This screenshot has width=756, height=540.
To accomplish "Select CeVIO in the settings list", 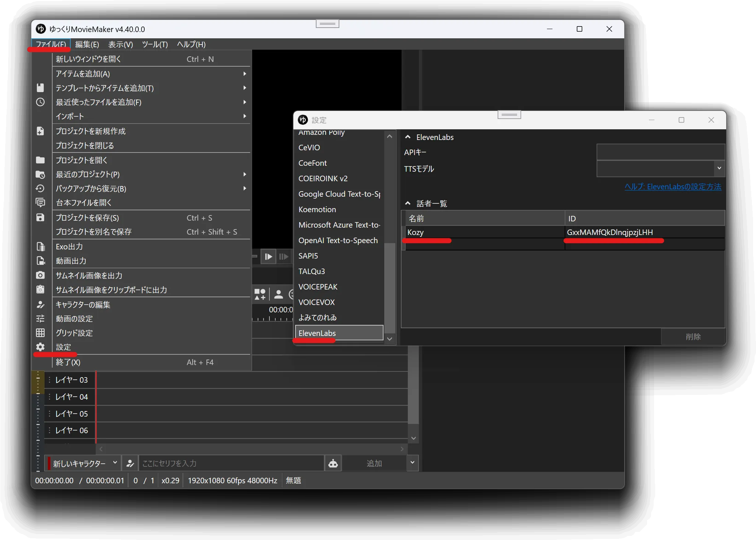I will [339, 147].
